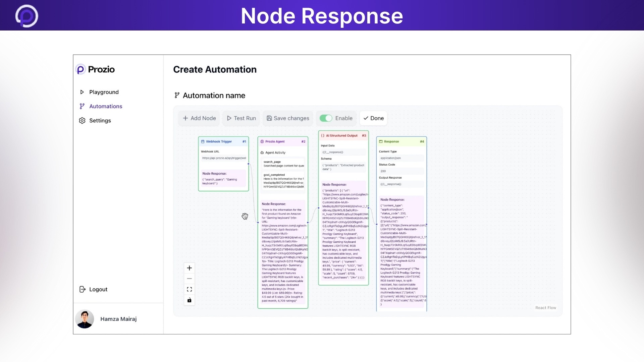
Task: Click the branch icon beside Automation name
Action: (x=177, y=96)
